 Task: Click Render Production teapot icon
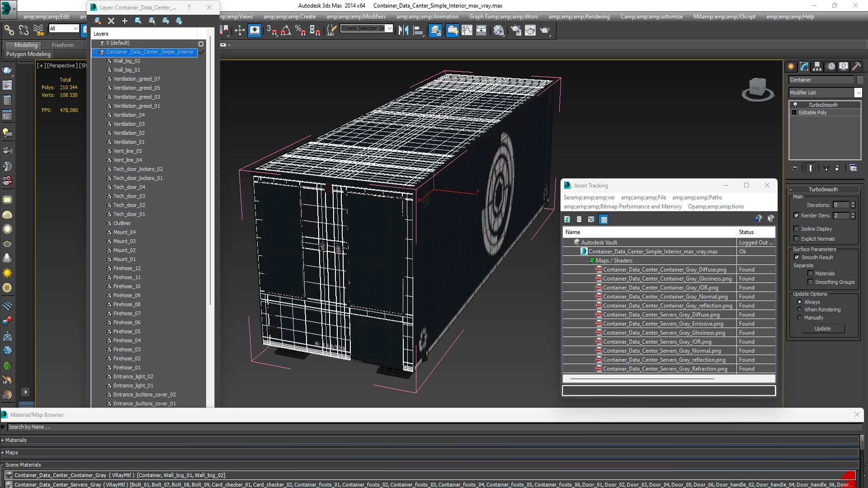click(x=545, y=30)
